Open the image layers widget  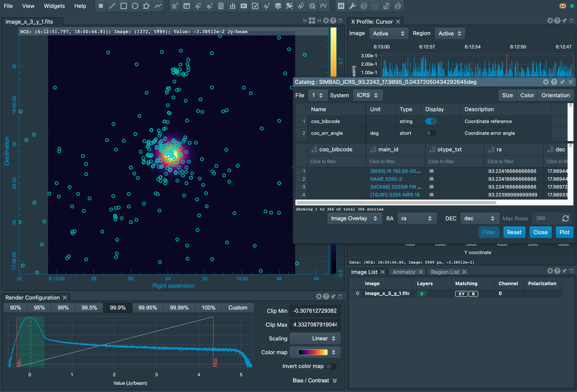point(278,6)
